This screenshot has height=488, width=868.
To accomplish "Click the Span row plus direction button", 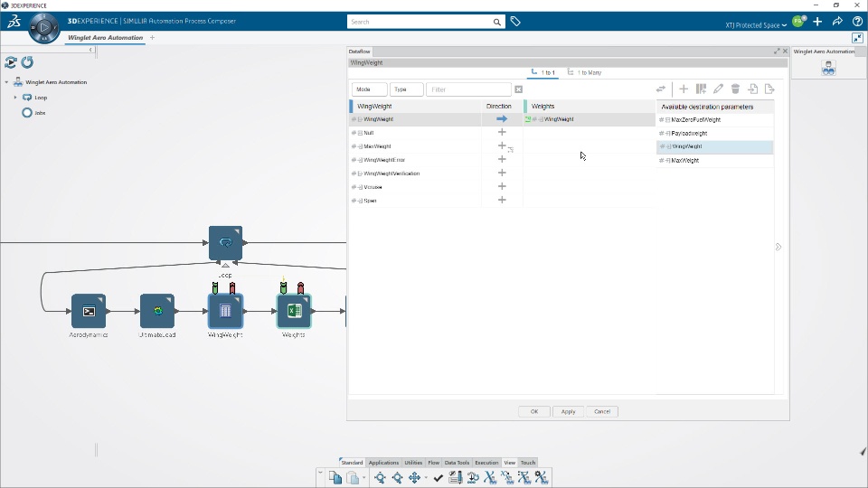I will (x=502, y=200).
